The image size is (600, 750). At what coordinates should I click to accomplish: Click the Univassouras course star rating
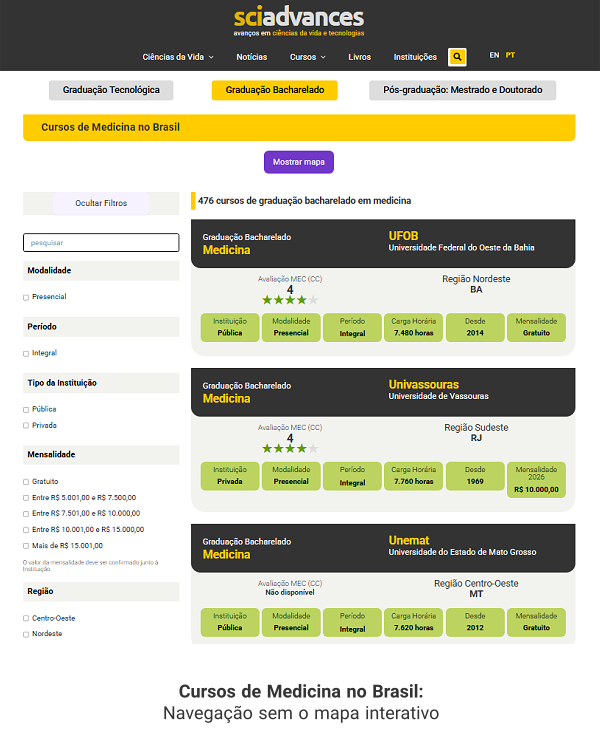[x=289, y=448]
